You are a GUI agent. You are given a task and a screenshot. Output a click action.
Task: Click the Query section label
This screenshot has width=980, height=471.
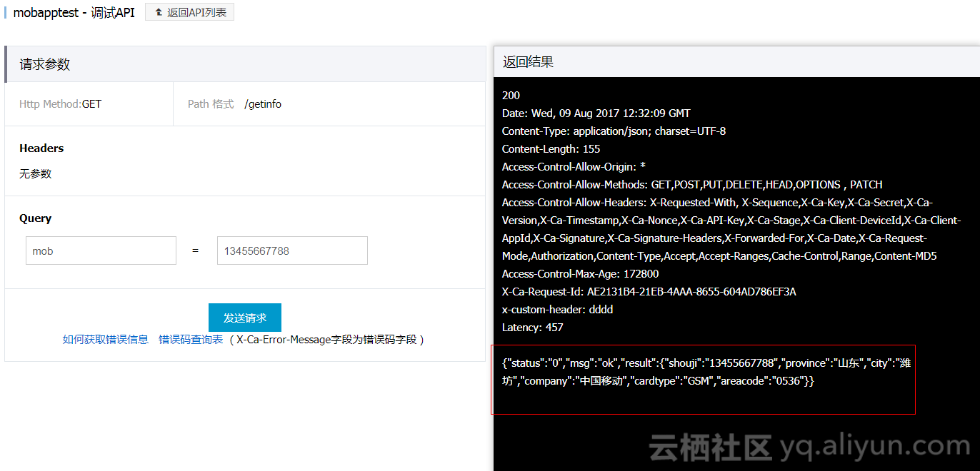[x=36, y=218]
